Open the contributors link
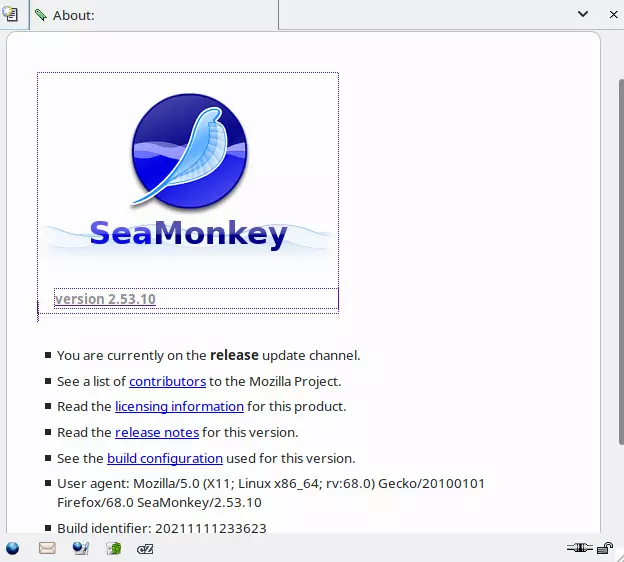624x562 pixels. click(167, 381)
